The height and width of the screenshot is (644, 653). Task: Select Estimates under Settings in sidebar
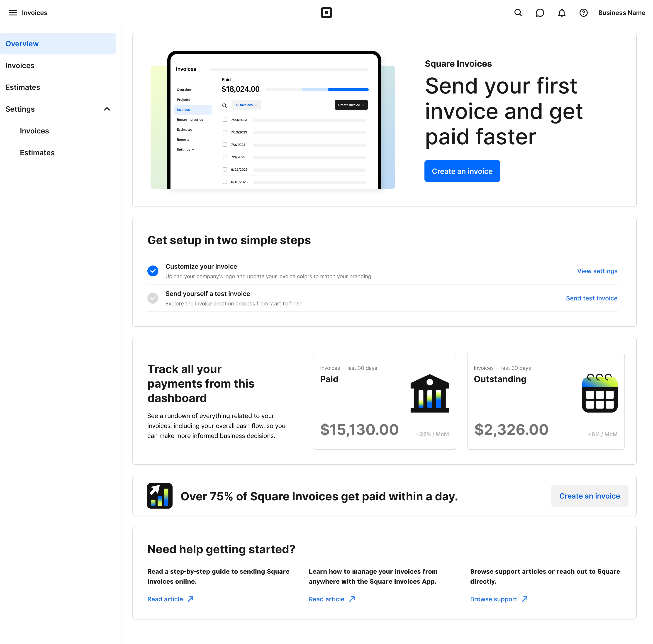37,152
